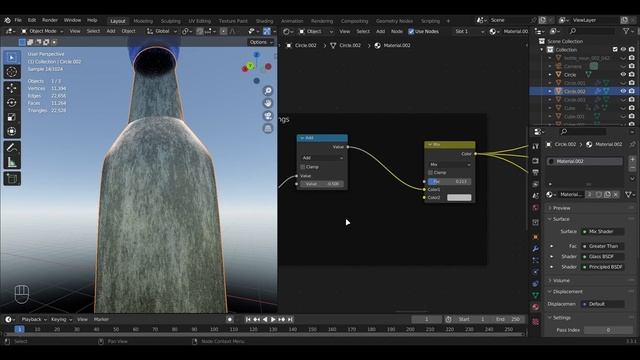Open the Modifiers wrench properties tab

pos(536,248)
